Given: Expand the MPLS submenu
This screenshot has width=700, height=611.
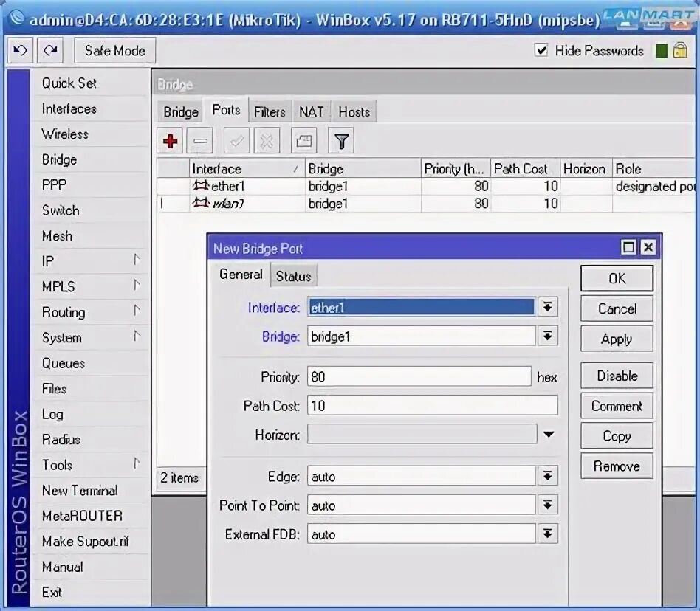Looking at the screenshot, I should click(137, 285).
